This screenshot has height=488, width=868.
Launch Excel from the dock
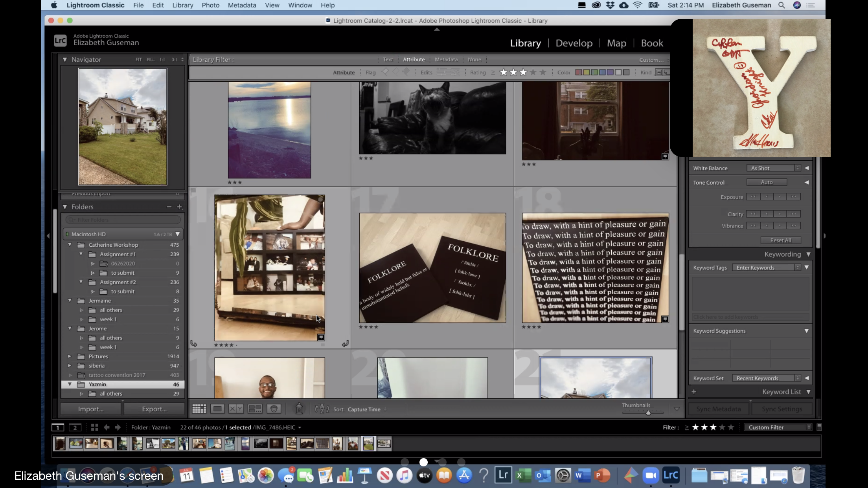pyautogui.click(x=523, y=475)
